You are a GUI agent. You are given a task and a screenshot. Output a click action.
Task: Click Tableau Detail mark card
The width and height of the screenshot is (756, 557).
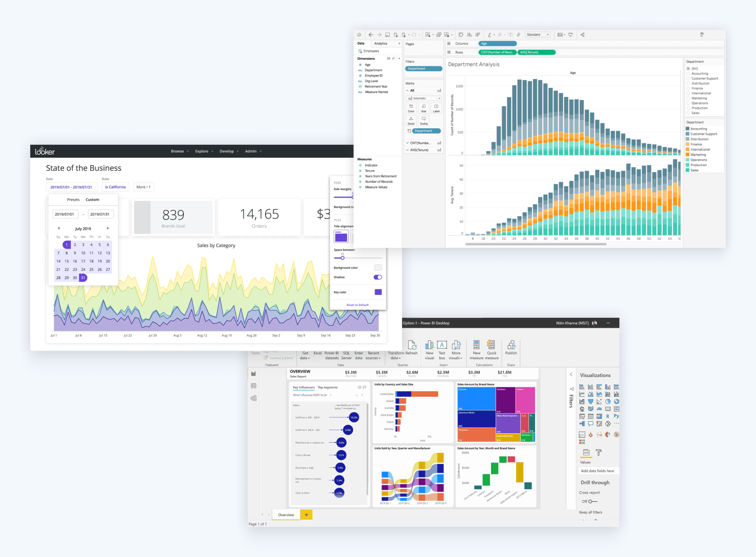tap(411, 121)
